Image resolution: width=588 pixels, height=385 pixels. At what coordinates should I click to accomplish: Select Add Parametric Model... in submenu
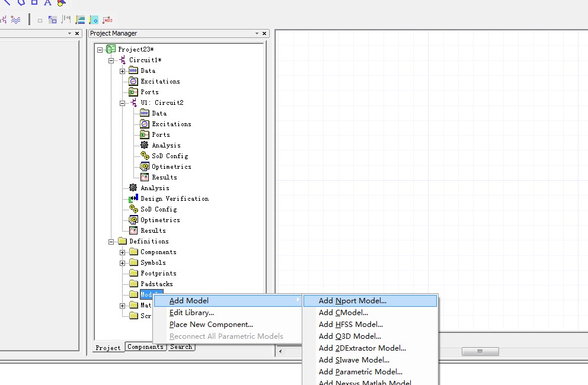click(x=370, y=372)
